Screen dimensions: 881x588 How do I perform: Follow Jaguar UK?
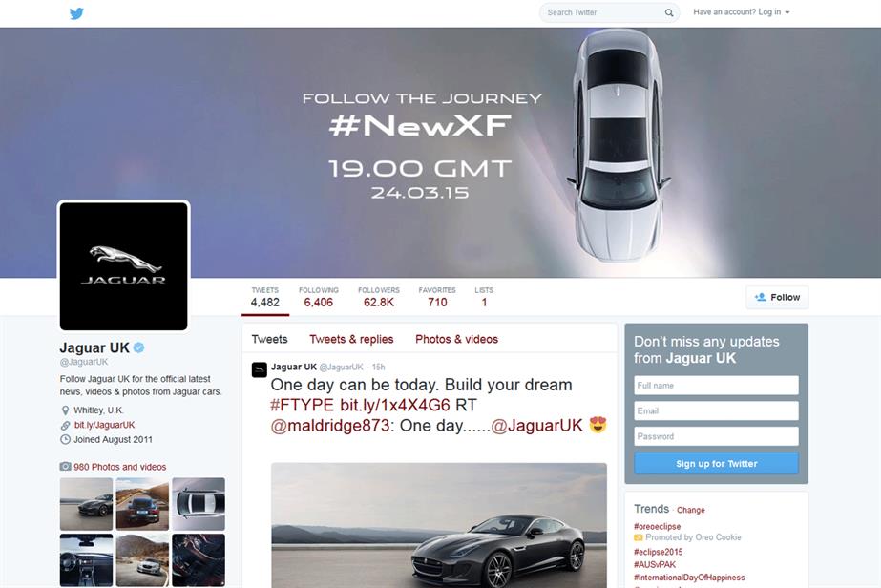click(x=777, y=297)
